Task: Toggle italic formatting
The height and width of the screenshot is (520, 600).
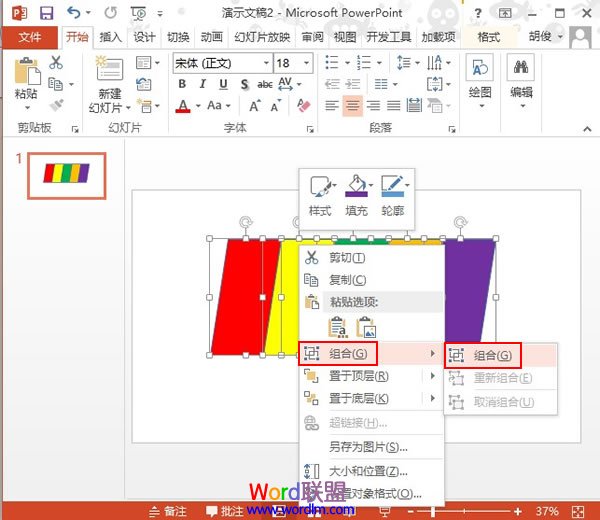Action: [x=203, y=84]
